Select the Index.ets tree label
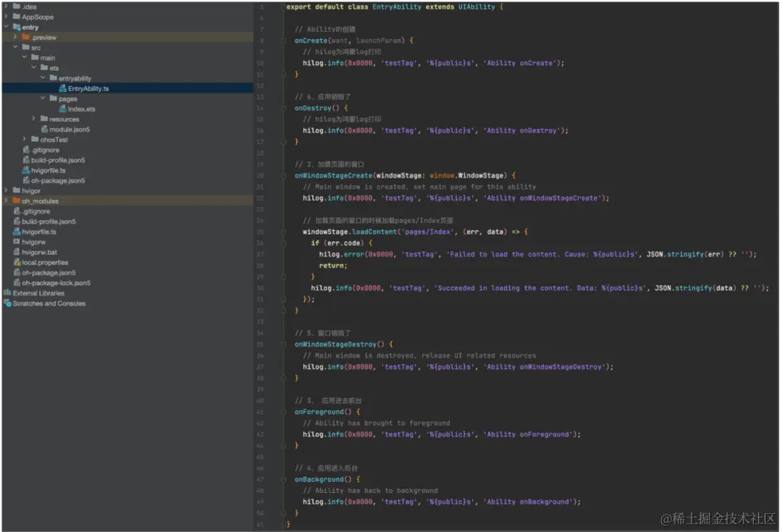The image size is (782, 532). point(81,109)
